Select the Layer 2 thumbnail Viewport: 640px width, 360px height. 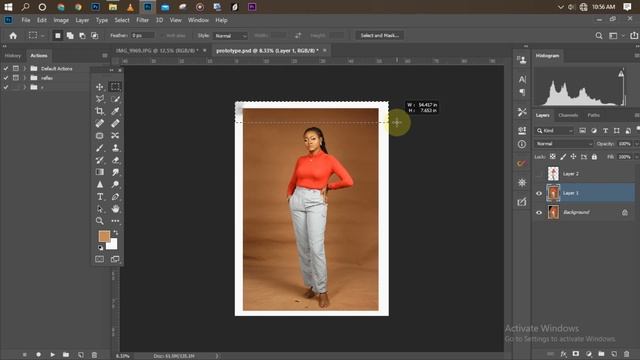553,174
